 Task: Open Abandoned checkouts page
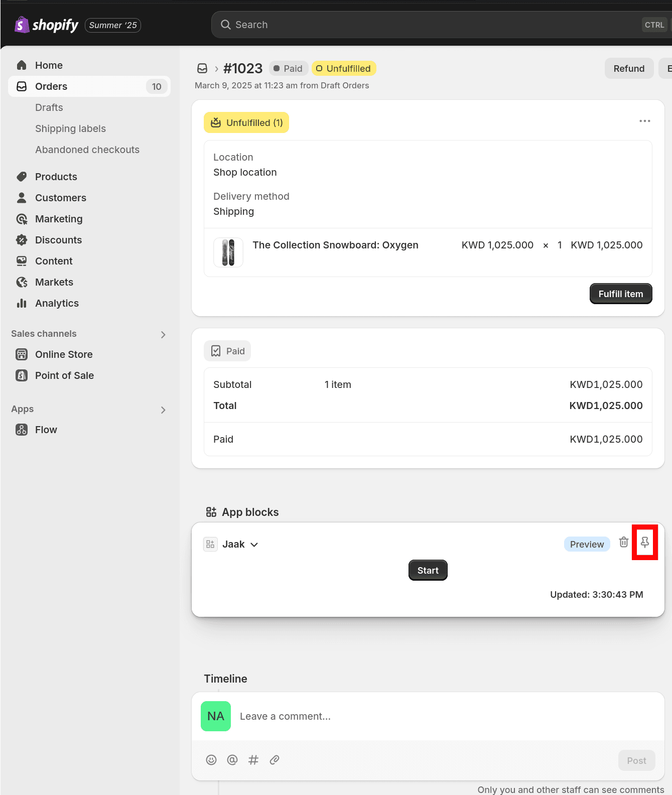(x=87, y=150)
